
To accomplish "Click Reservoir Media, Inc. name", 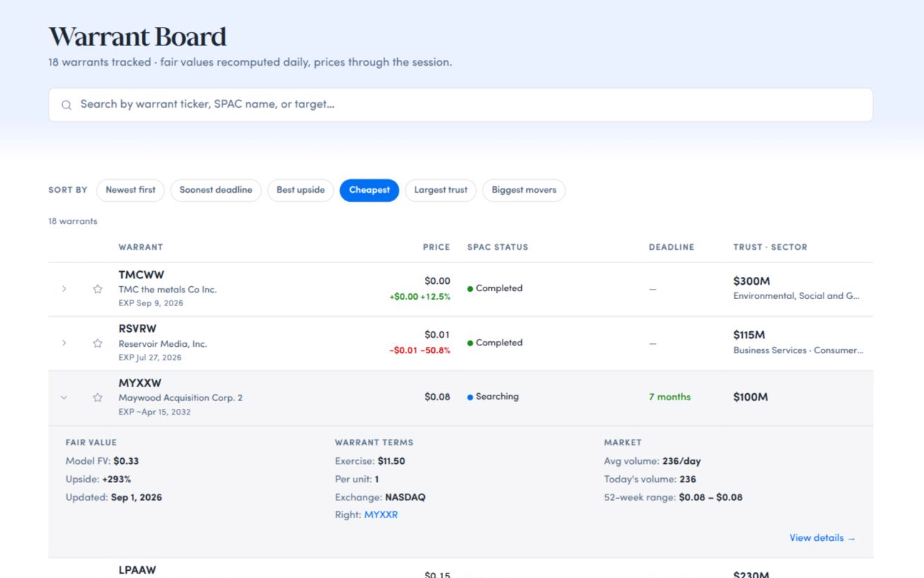I will (x=163, y=344).
